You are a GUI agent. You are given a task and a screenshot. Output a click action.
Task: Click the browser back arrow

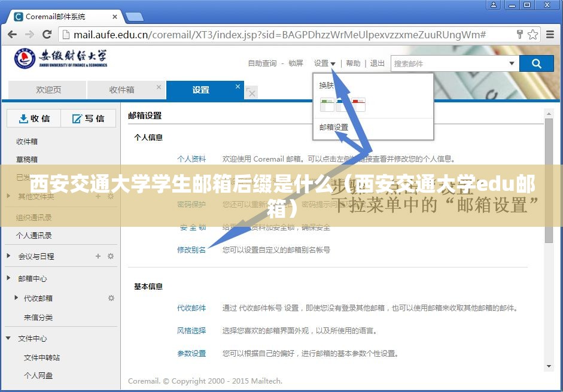point(12,35)
